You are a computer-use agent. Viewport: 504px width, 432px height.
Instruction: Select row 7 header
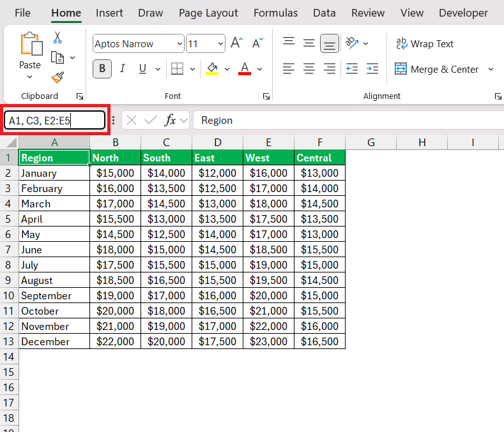[x=8, y=250]
